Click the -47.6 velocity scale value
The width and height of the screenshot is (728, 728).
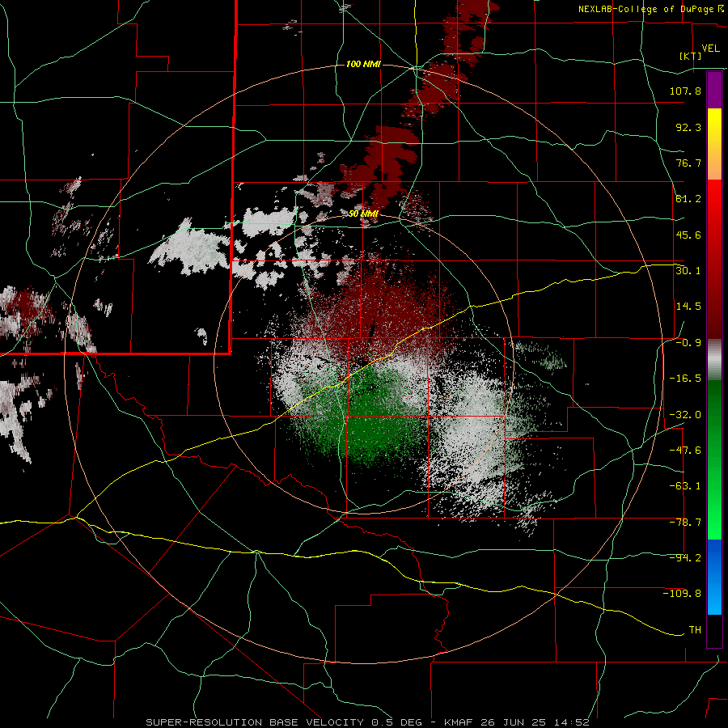click(x=685, y=451)
